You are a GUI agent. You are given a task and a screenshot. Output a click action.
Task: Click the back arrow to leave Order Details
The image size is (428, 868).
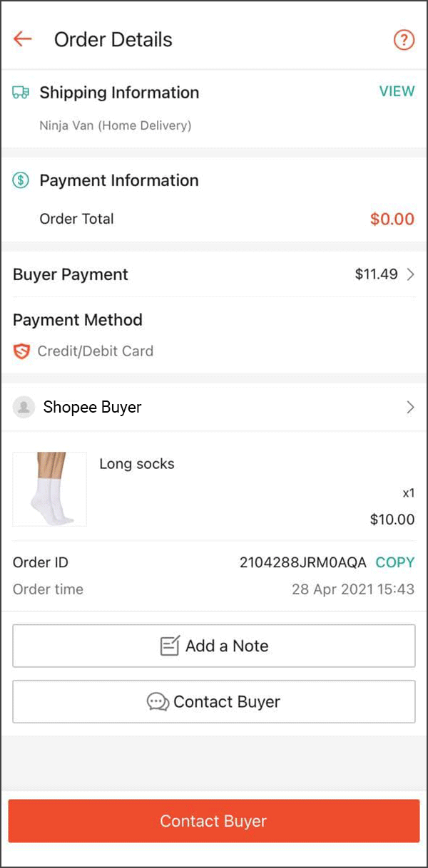22,39
